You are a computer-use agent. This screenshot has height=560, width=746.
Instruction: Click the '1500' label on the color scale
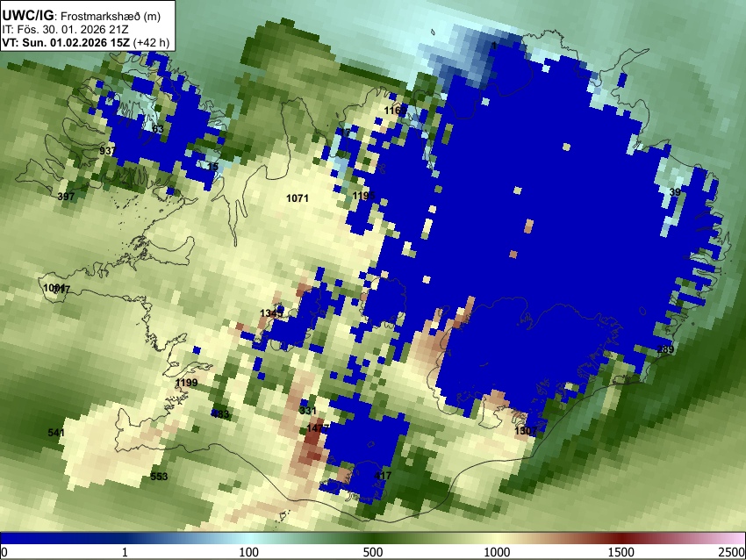click(620, 552)
